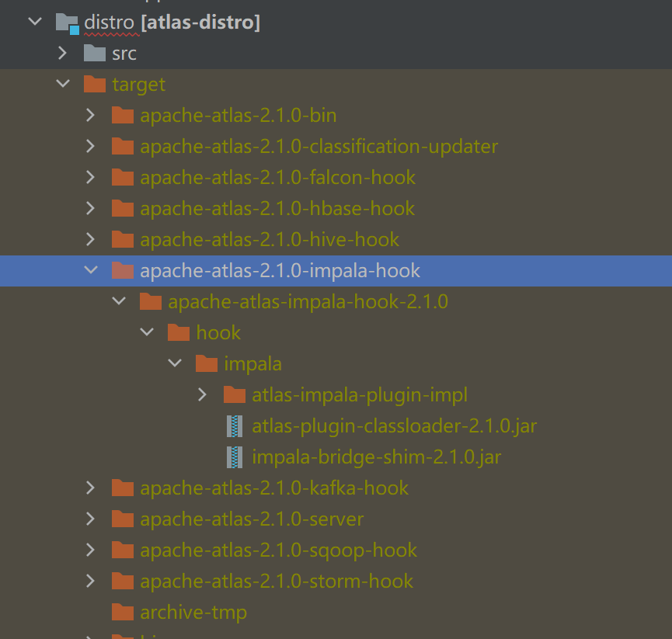Click the classification-updater folder icon

[x=123, y=146]
